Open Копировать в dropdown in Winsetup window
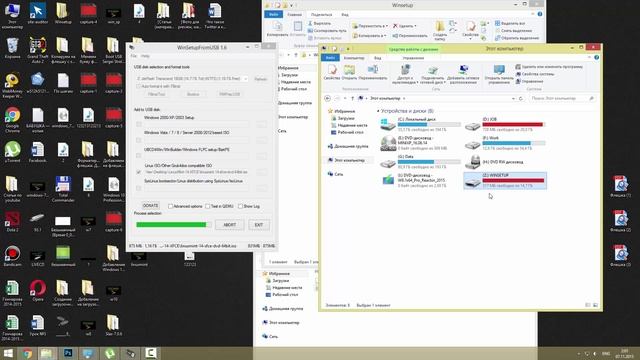This screenshot has height=360, width=640. (369, 36)
